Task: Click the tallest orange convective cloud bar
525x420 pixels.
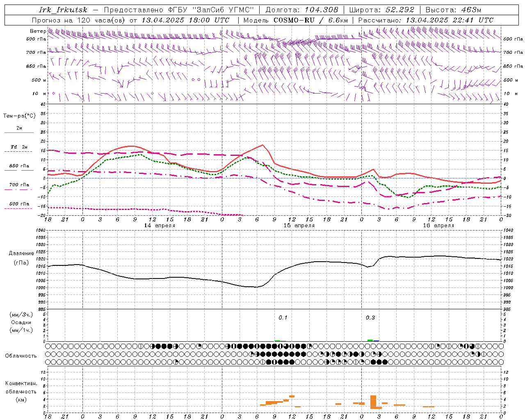Action: pos(373,402)
